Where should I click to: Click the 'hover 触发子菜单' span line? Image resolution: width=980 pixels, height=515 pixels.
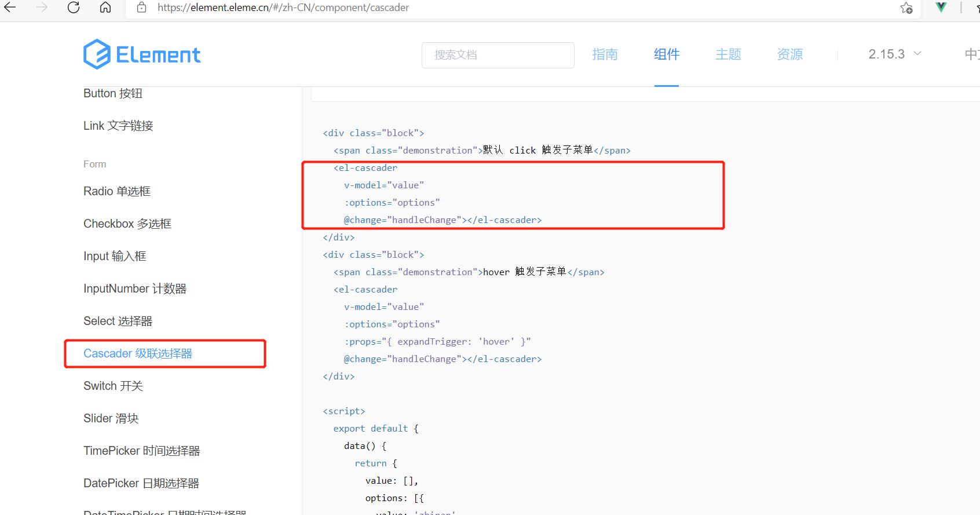pyautogui.click(x=469, y=272)
